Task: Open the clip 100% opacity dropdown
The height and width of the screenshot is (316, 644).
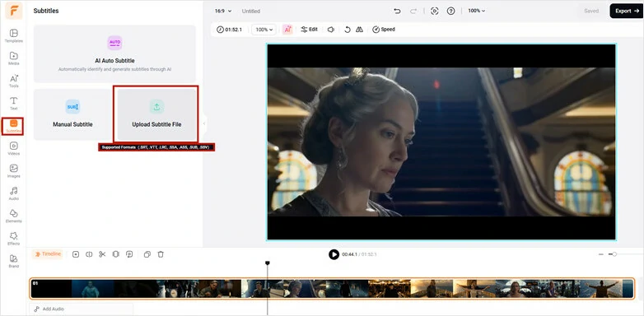Action: click(264, 30)
